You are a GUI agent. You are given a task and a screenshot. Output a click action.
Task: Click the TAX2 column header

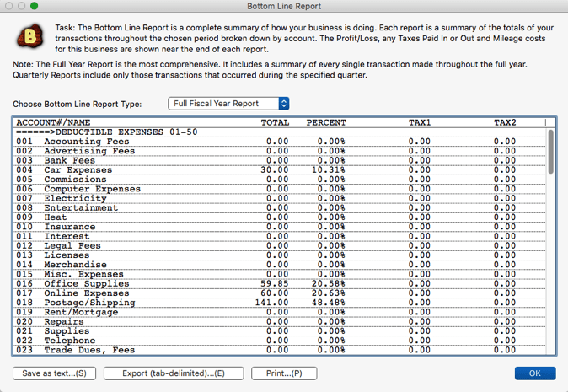(505, 122)
